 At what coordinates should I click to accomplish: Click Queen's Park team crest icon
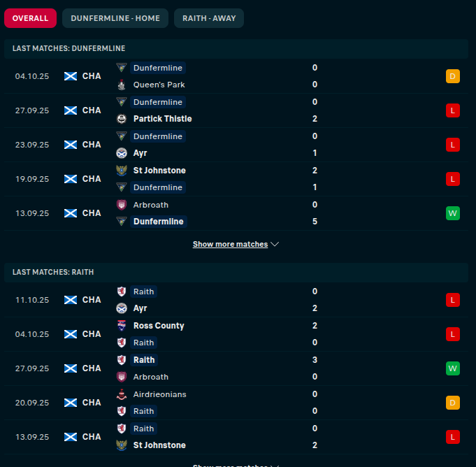click(x=122, y=85)
